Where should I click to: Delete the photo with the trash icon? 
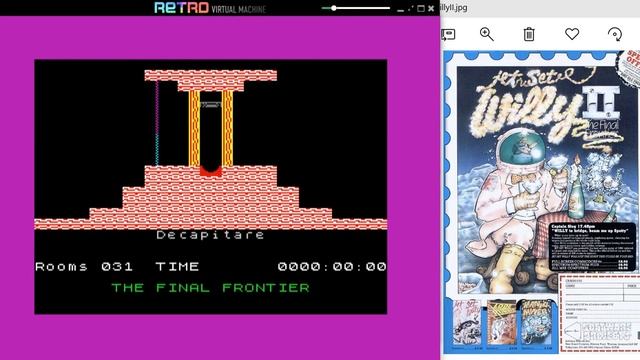point(529,34)
